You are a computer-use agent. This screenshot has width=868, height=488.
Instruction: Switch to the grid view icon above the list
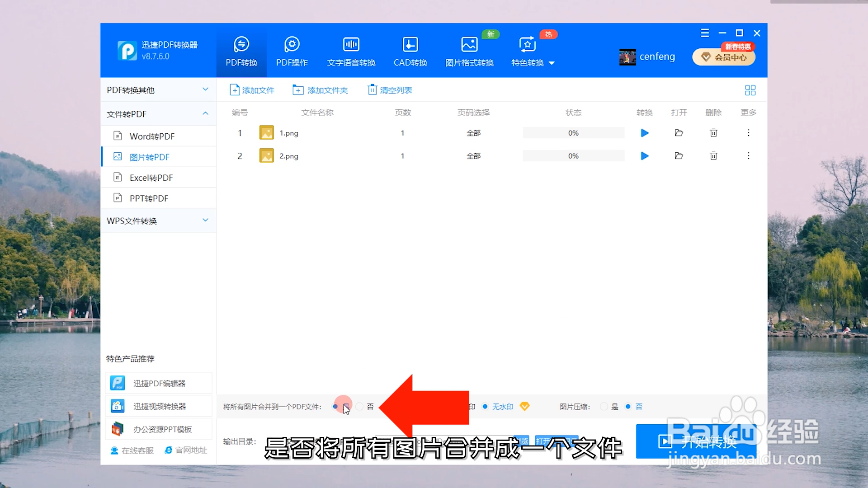coord(750,90)
